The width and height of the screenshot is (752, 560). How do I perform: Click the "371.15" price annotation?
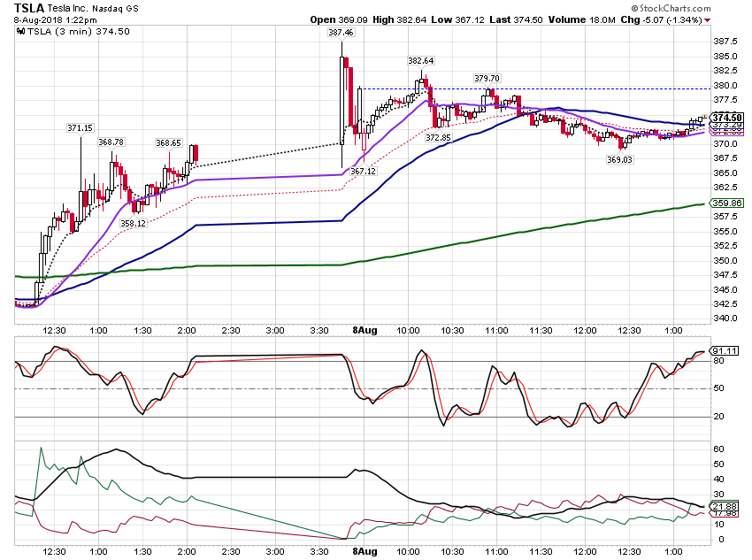81,128
